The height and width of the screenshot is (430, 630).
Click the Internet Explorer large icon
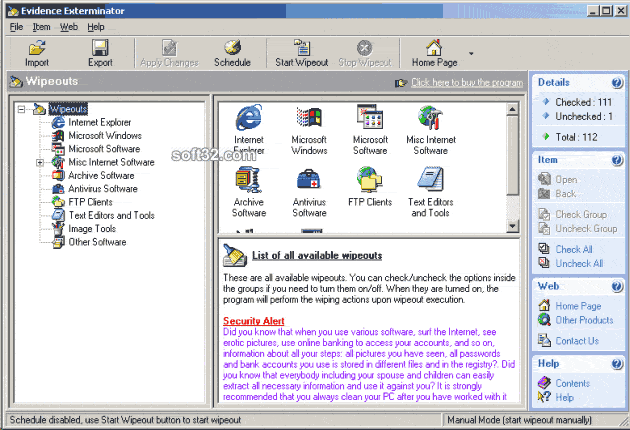pos(249,117)
